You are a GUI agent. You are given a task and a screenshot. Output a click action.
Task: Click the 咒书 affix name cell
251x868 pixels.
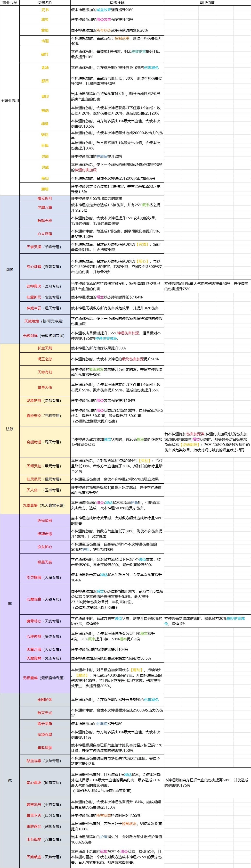pos(45,10)
